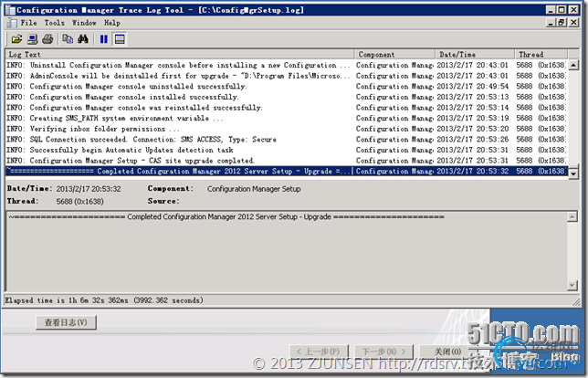Maximize the Trace Log Tool window
588x378 pixels.
tap(562, 10)
